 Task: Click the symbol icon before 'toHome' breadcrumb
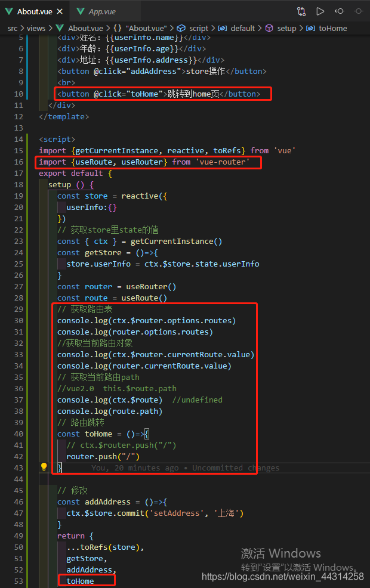(x=310, y=29)
